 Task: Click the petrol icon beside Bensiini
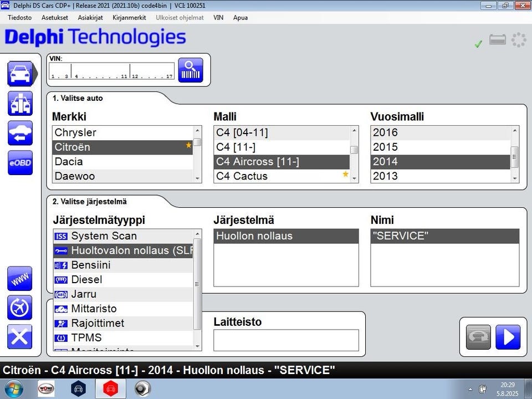pos(61,265)
